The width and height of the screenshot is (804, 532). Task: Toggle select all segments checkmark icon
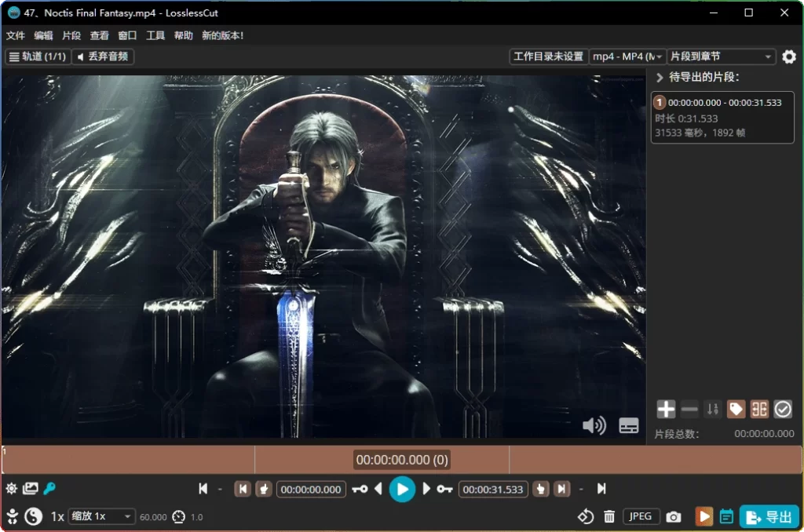(x=783, y=409)
